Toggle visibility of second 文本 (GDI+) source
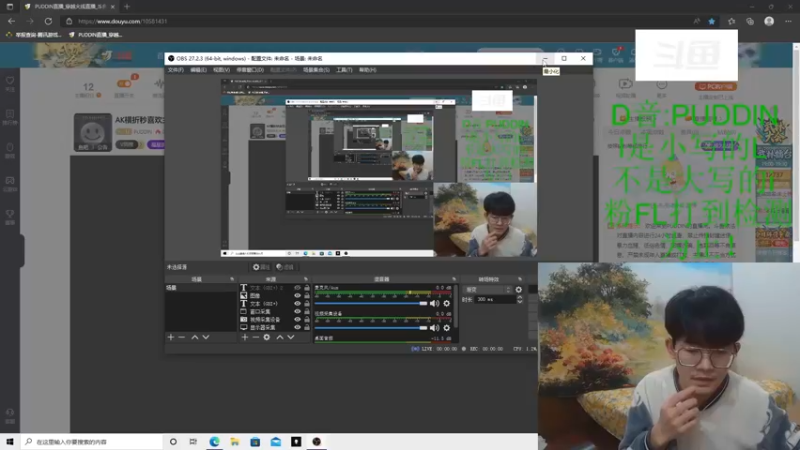Image resolution: width=800 pixels, height=450 pixels. click(297, 304)
